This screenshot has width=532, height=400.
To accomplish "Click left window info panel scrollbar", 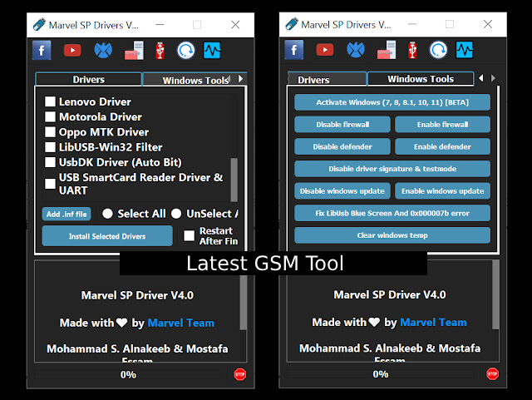I will pyautogui.click(x=243, y=302).
